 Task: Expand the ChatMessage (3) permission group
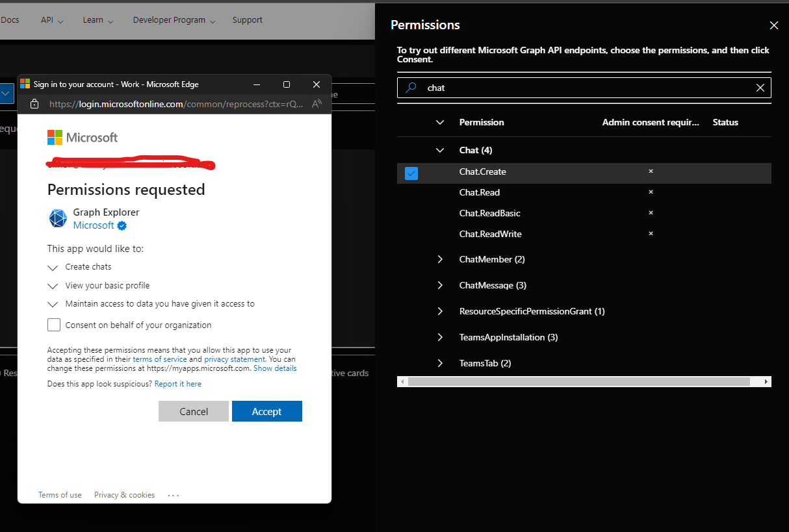pyautogui.click(x=440, y=285)
